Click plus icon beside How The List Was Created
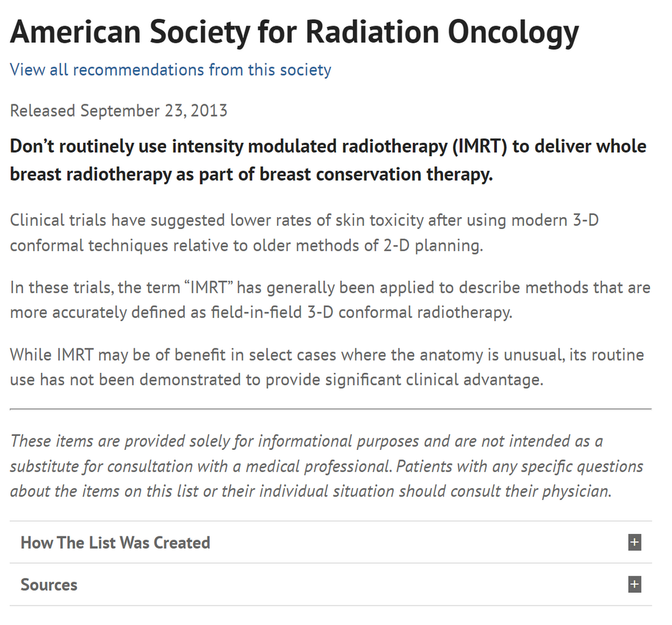 (635, 543)
